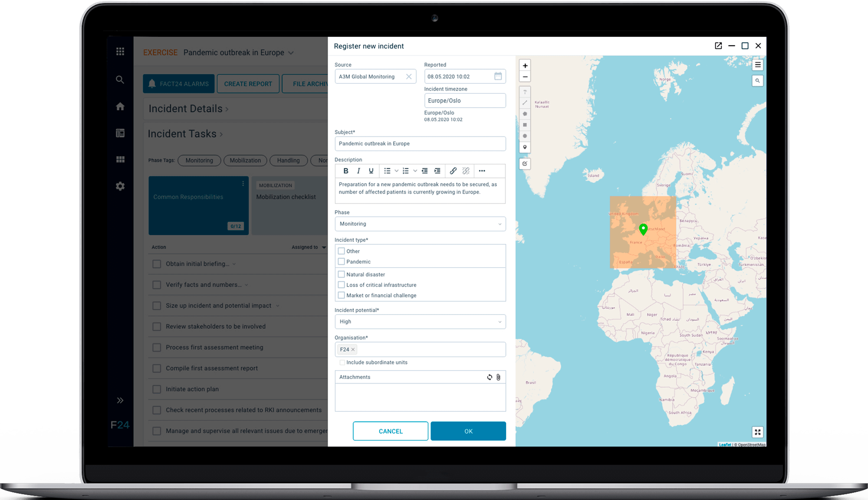This screenshot has width=868, height=500.
Task: Click the insert link icon
Action: click(x=453, y=171)
